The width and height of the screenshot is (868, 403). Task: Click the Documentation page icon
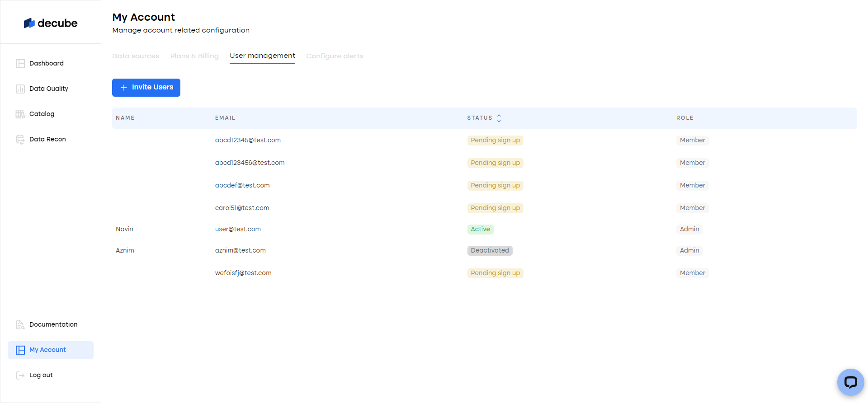coord(20,325)
